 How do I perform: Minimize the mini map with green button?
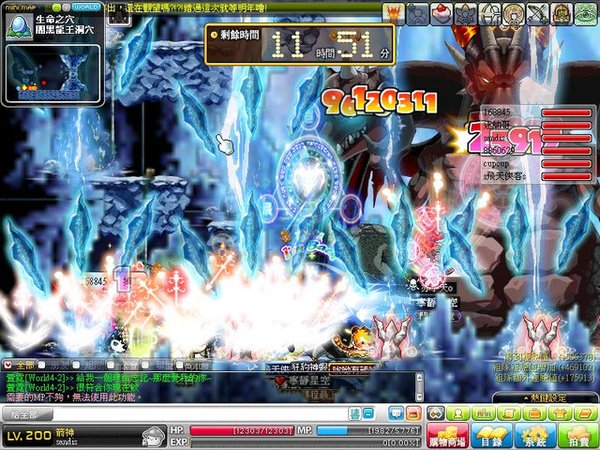pyautogui.click(x=56, y=7)
